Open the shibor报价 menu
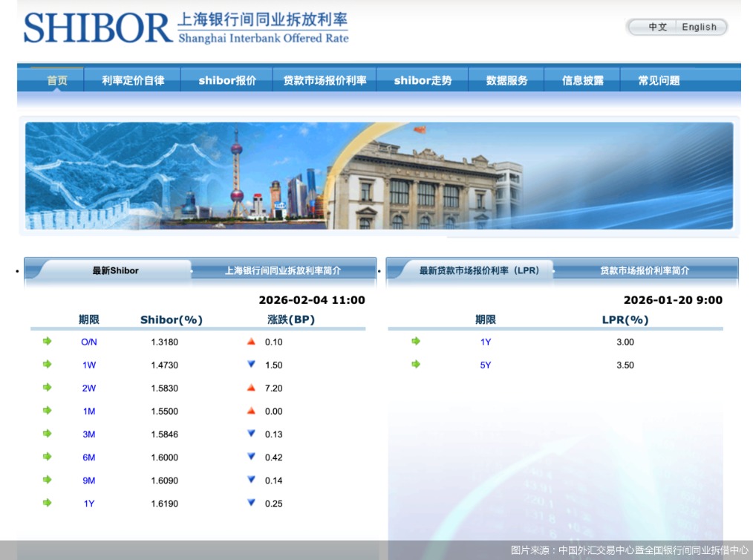Screen dimensions: 753x560 point(226,81)
